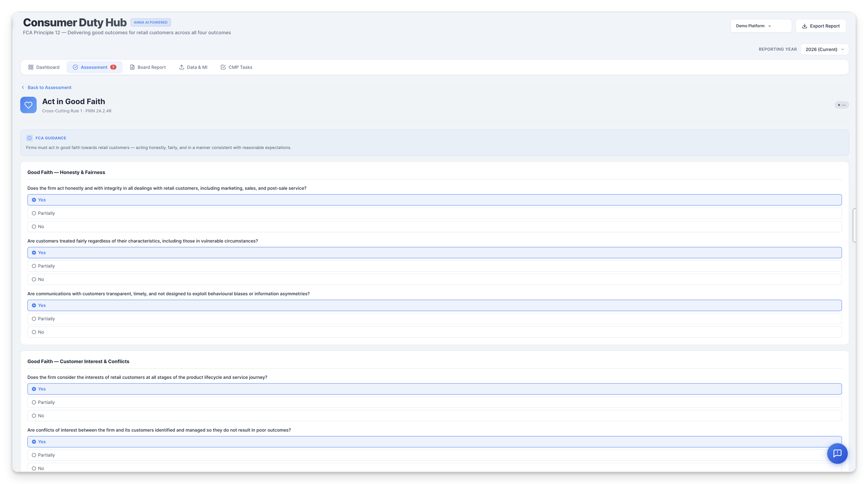The width and height of the screenshot is (868, 484).
Task: Click the Anna AI Powered badge
Action: tap(151, 23)
